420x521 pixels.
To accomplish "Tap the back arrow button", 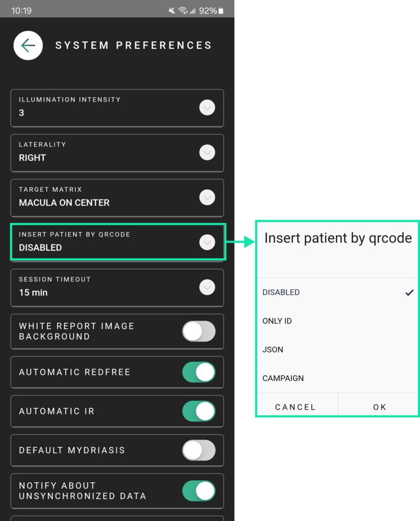I will (x=28, y=45).
